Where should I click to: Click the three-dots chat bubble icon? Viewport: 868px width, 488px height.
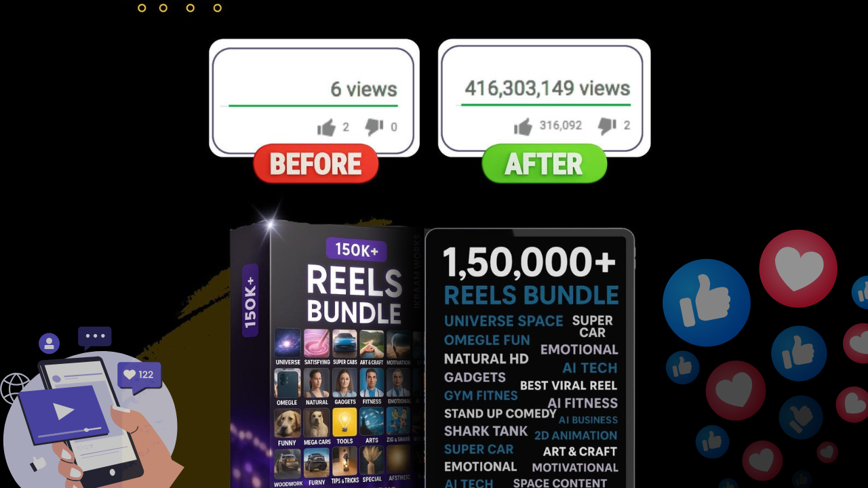pyautogui.click(x=94, y=337)
